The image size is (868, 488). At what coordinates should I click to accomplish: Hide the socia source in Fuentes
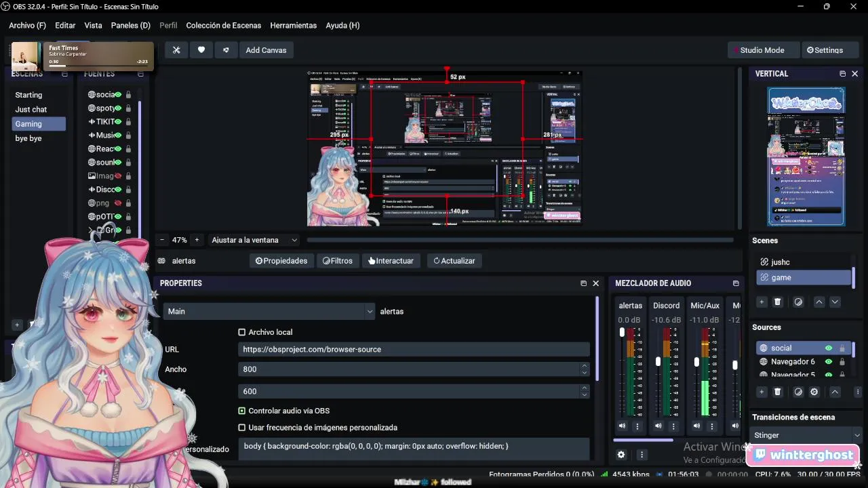point(118,95)
